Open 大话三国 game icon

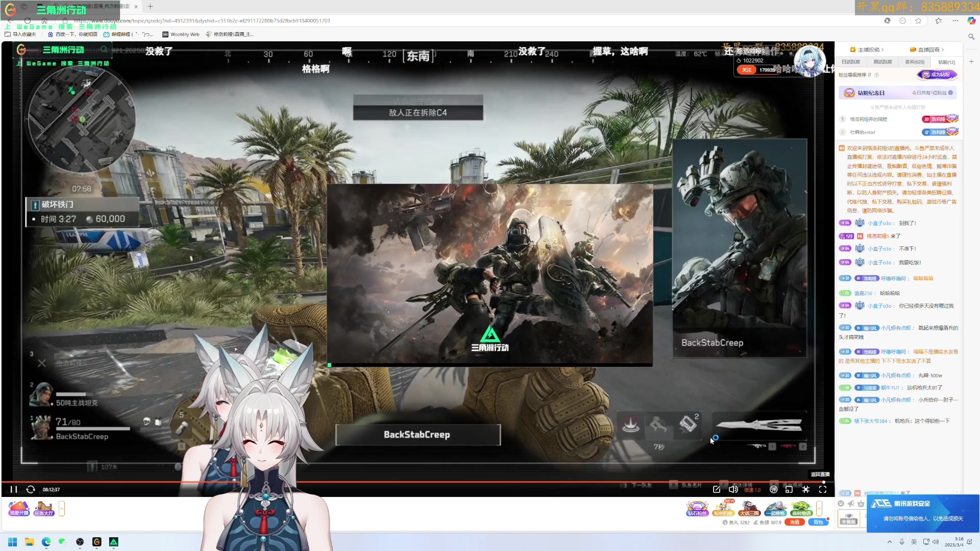pyautogui.click(x=749, y=508)
